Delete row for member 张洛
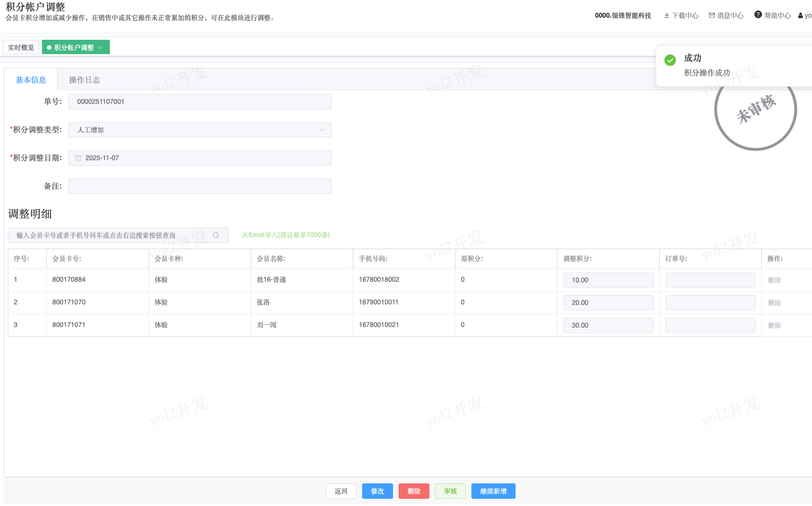812x506 pixels. (774, 303)
